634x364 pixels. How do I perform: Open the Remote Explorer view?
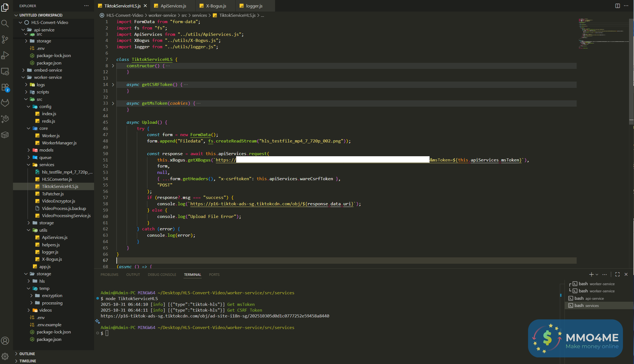pos(5,71)
